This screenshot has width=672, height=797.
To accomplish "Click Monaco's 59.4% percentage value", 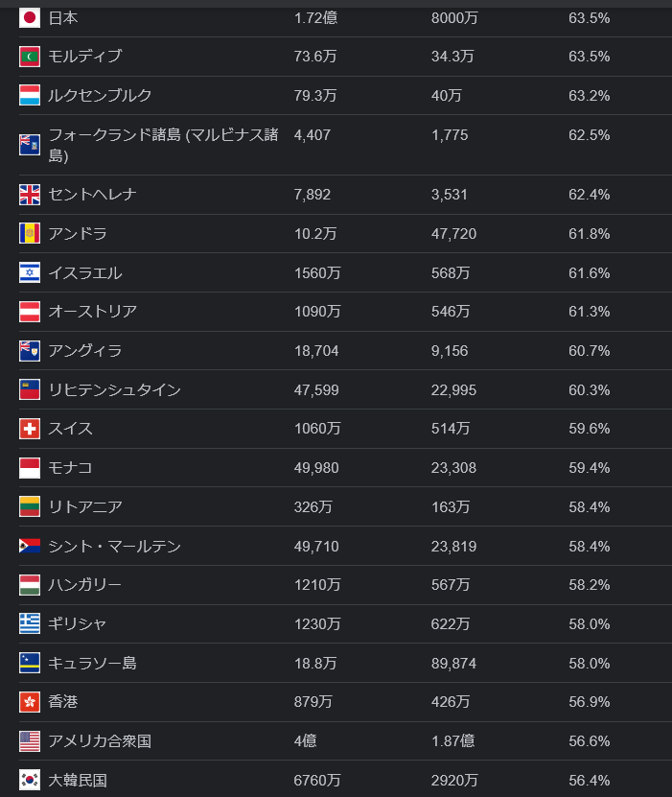I will tap(589, 468).
